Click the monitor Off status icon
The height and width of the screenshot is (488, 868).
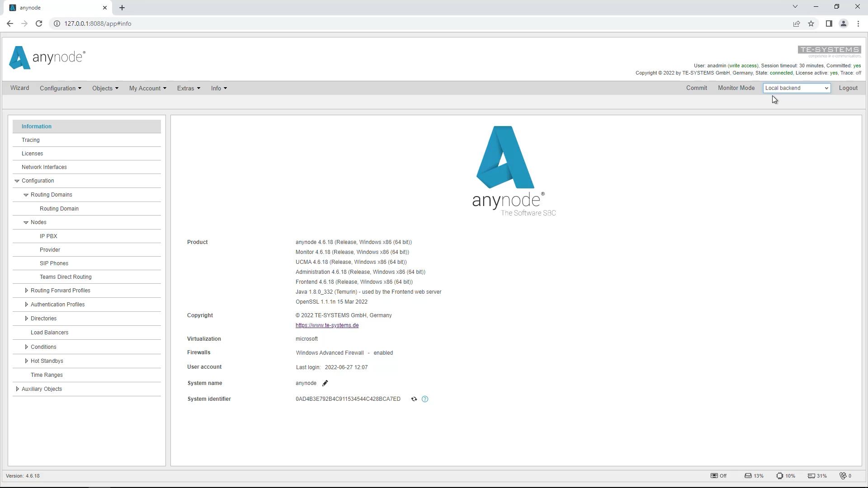coord(719,476)
